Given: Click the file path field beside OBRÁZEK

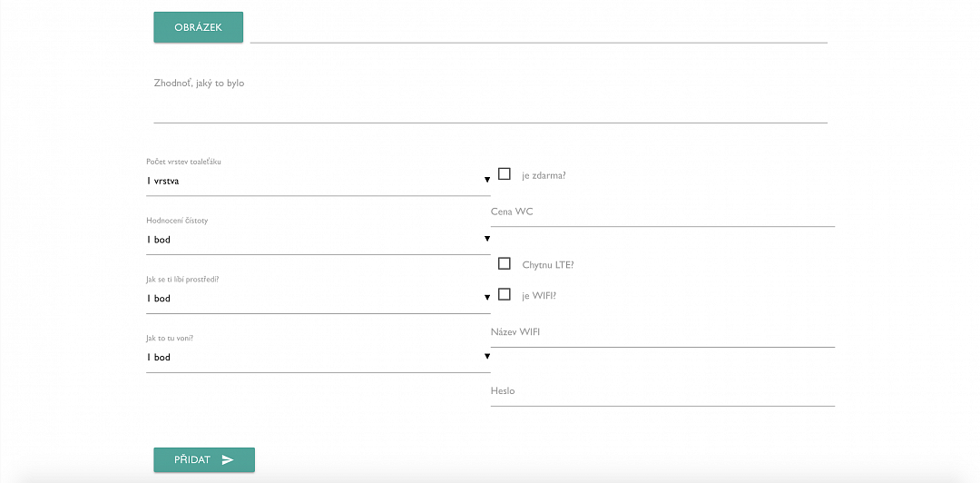Looking at the screenshot, I should [x=539, y=28].
